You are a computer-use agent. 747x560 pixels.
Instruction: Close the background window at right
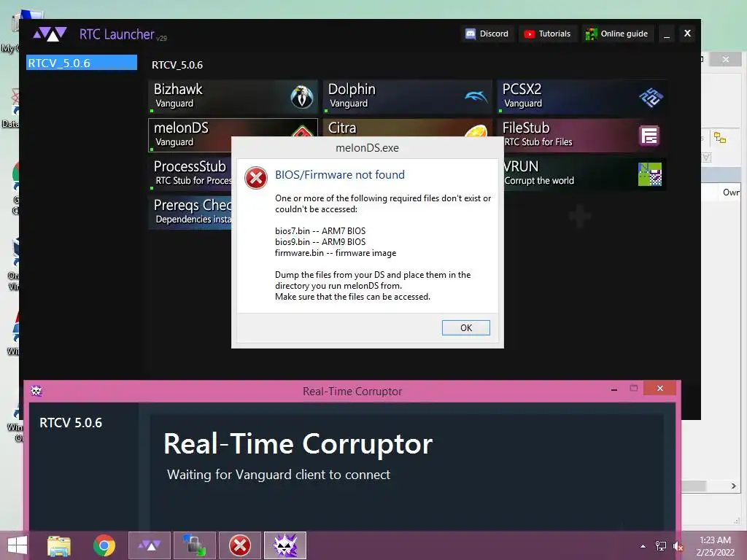pos(726,60)
